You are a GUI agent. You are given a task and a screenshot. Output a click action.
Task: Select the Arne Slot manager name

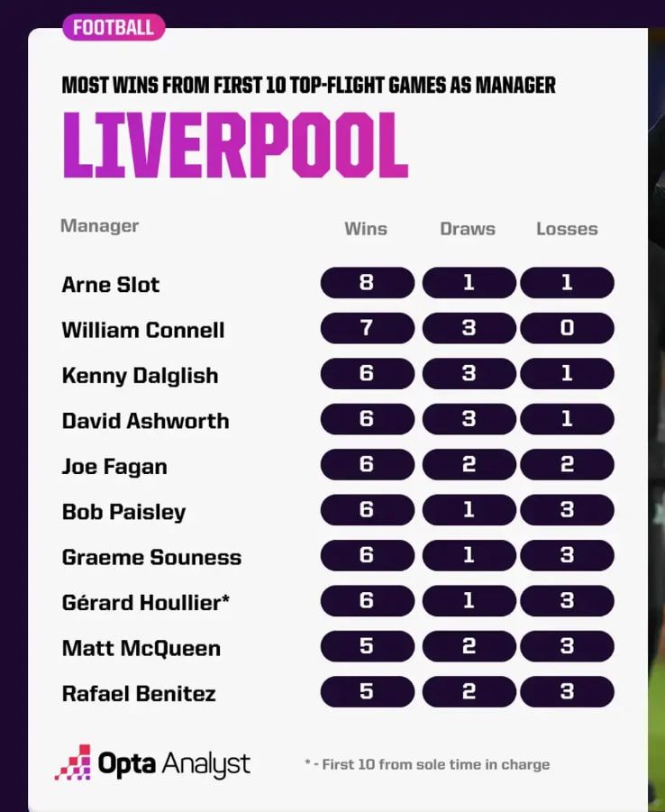[110, 285]
